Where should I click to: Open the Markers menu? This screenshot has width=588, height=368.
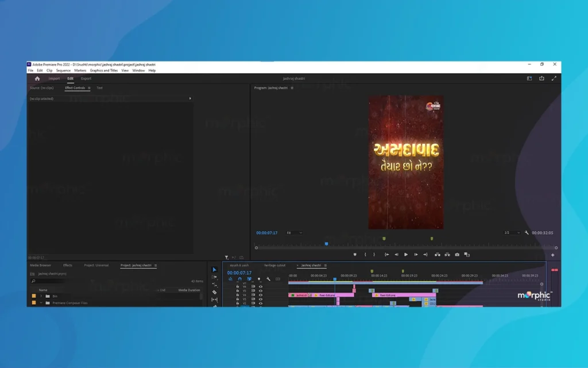(x=80, y=71)
